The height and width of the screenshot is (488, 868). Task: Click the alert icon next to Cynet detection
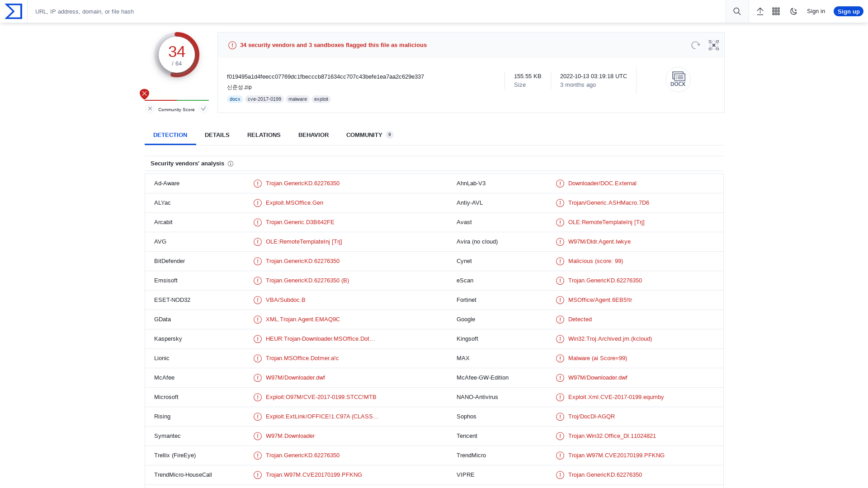560,261
